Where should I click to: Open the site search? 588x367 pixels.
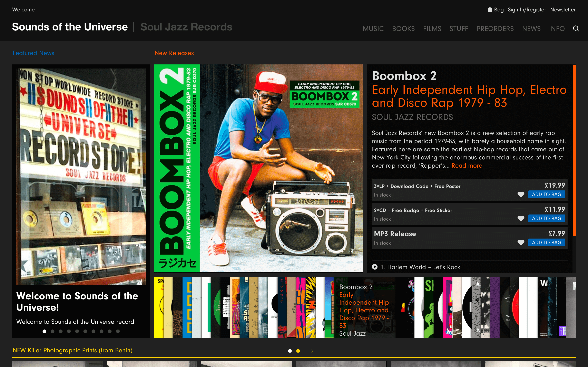[576, 28]
